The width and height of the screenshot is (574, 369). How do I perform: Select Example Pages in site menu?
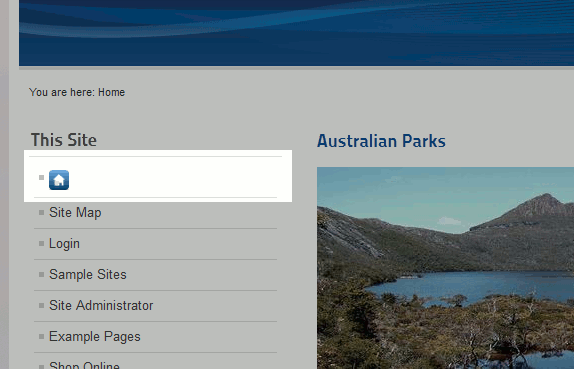[x=95, y=336]
